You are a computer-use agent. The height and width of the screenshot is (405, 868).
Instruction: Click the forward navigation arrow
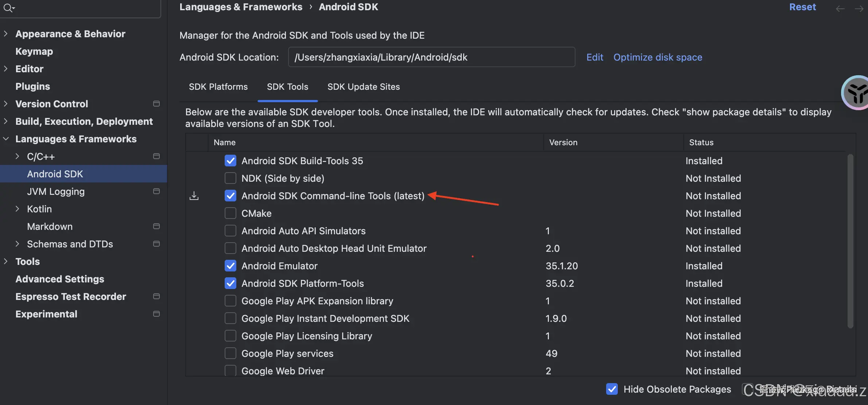tap(859, 9)
